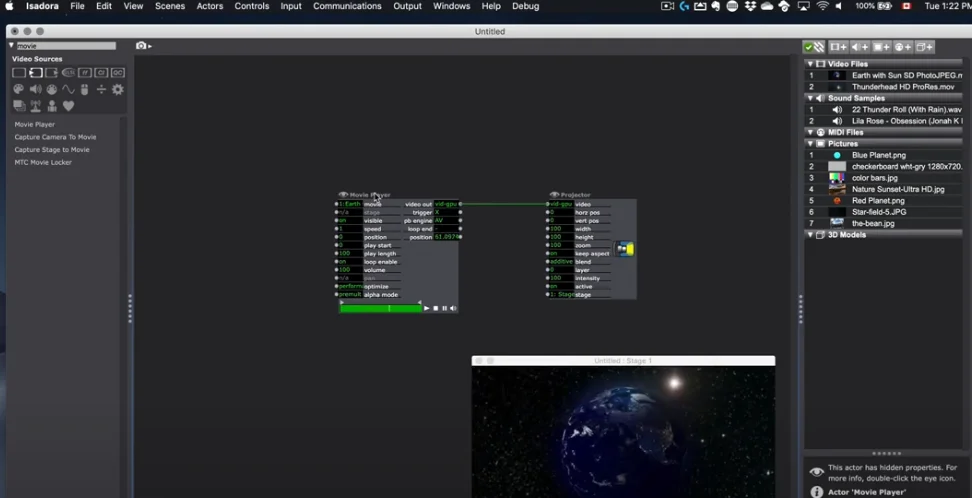The height and width of the screenshot is (498, 972).
Task: Collapse the Sound Samples section
Action: click(810, 98)
